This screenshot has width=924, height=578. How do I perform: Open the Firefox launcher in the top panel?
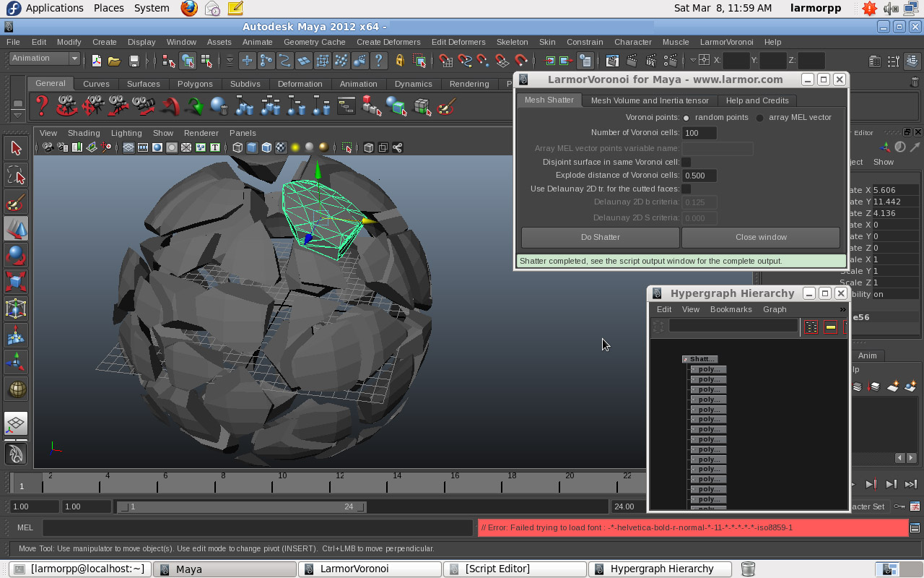coord(189,8)
